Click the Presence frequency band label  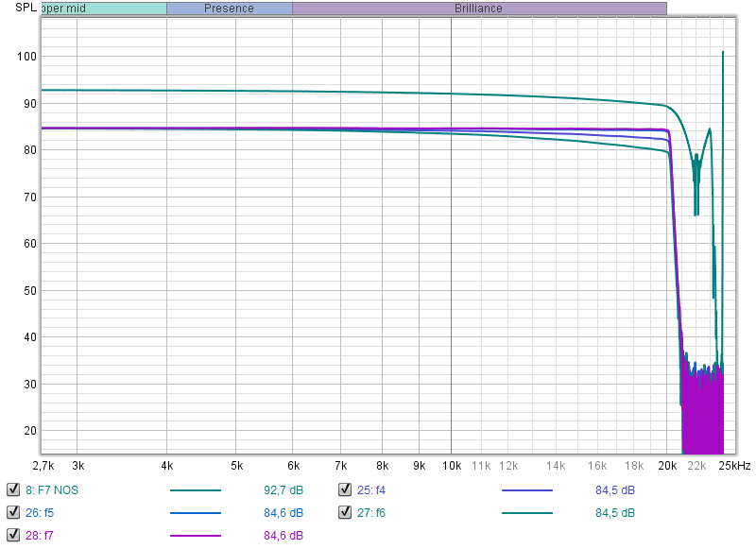tap(229, 9)
